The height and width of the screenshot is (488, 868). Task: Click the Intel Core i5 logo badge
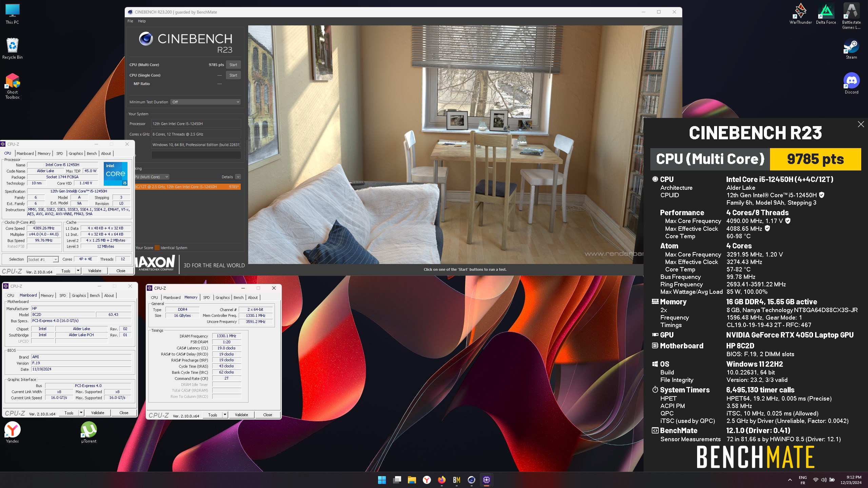(115, 174)
